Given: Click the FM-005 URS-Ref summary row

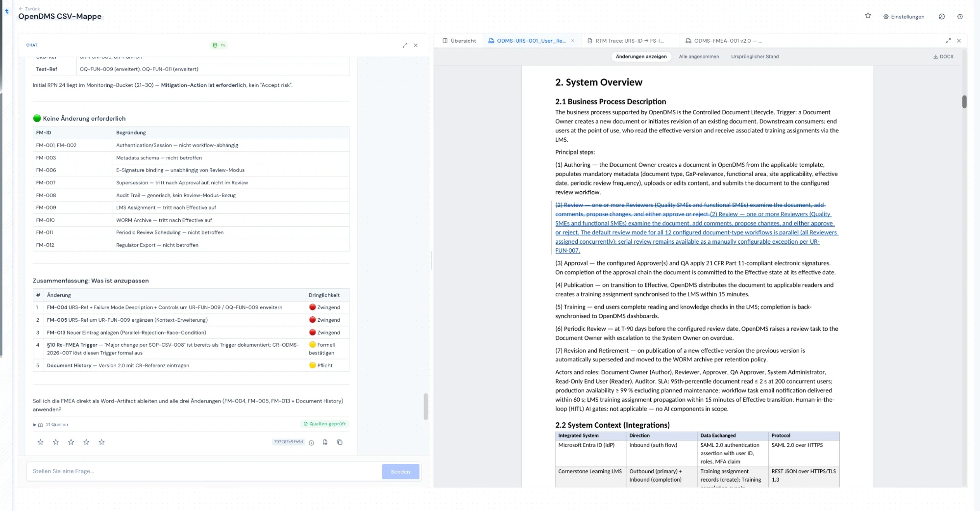Looking at the screenshot, I should (x=191, y=320).
